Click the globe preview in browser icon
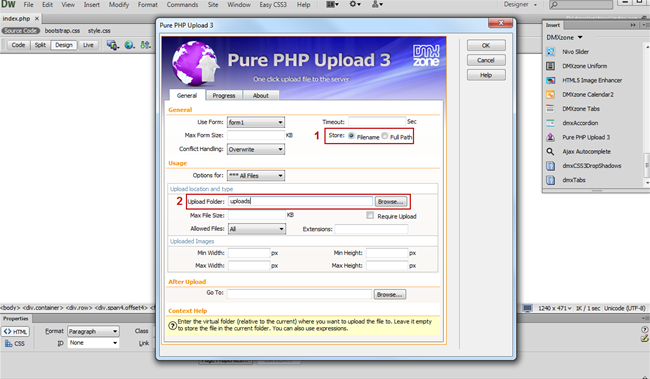The height and width of the screenshot is (379, 650). tap(129, 45)
